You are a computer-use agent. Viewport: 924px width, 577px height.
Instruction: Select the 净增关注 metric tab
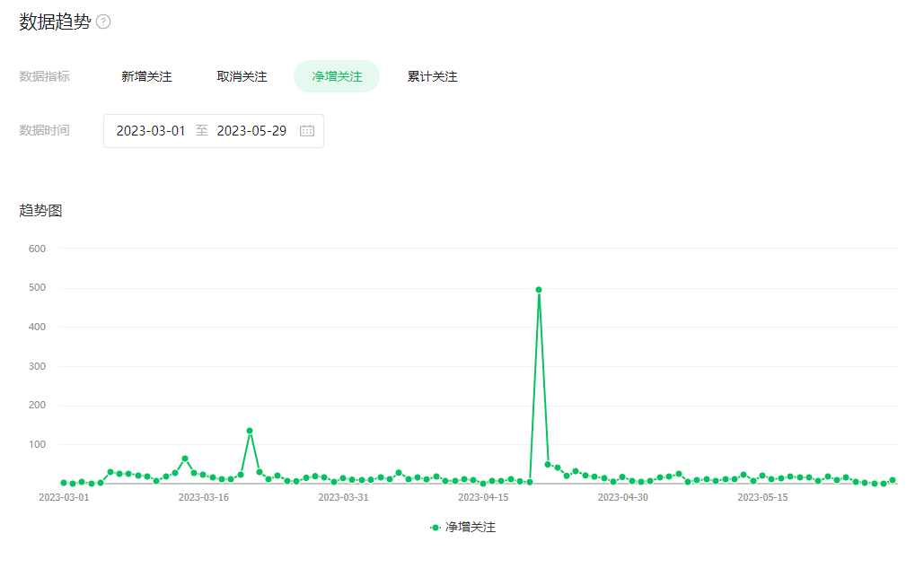[x=337, y=76]
